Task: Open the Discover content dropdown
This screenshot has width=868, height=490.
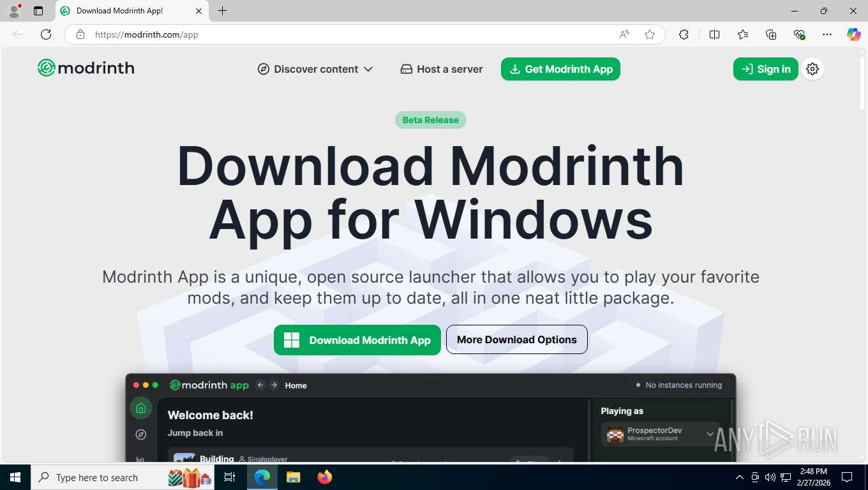Action: [315, 69]
